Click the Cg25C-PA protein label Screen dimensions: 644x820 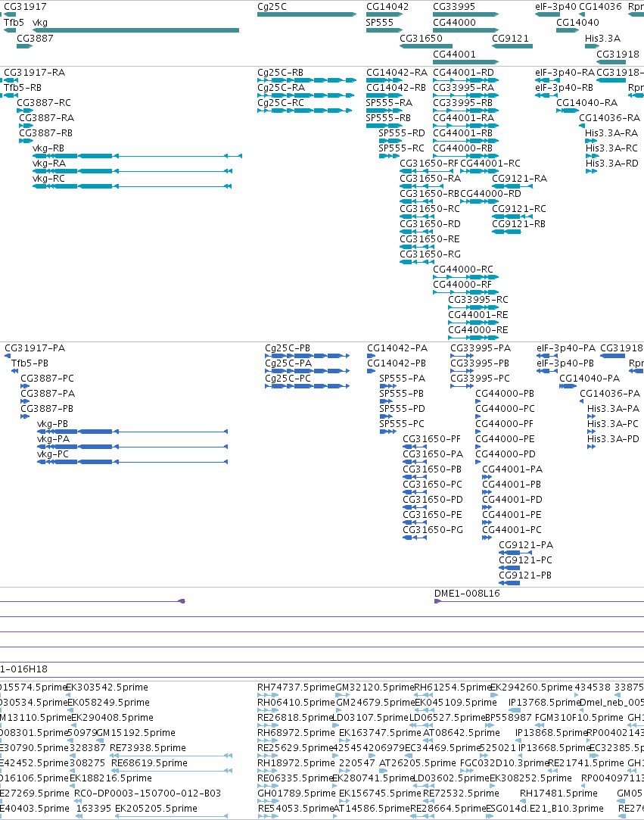288,363
